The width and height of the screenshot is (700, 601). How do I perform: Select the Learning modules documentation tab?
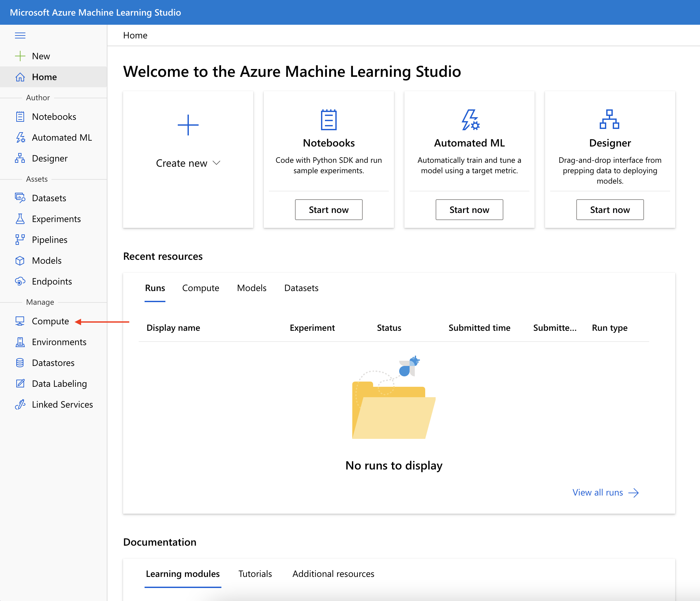(183, 574)
